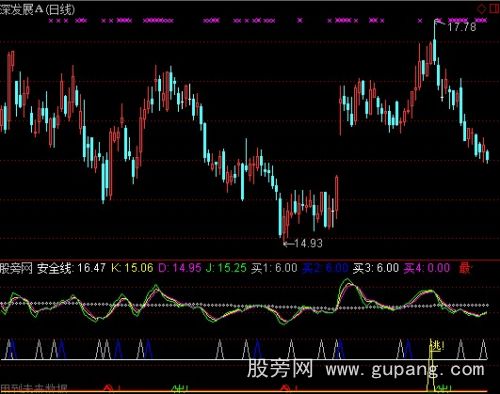Click the red diamond icon at top right
Image resolution: width=500 pixels, height=394 pixels.
point(482,9)
